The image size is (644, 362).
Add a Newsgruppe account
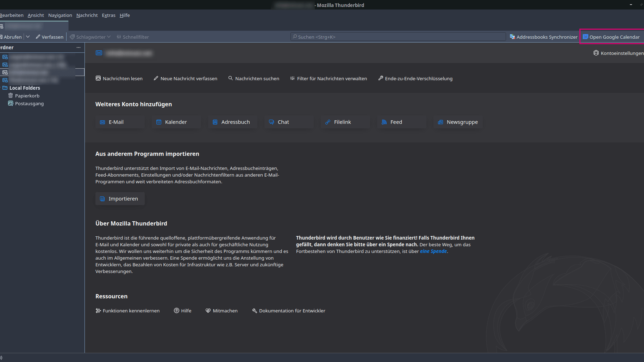click(x=458, y=122)
